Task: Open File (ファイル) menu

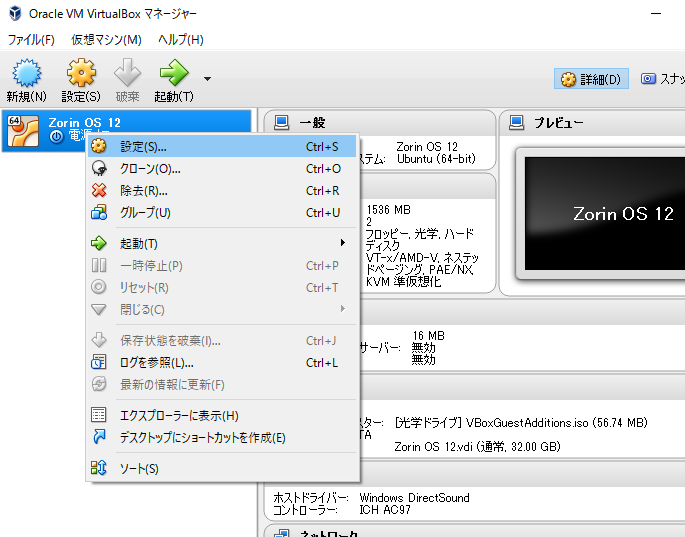Action: [31, 40]
